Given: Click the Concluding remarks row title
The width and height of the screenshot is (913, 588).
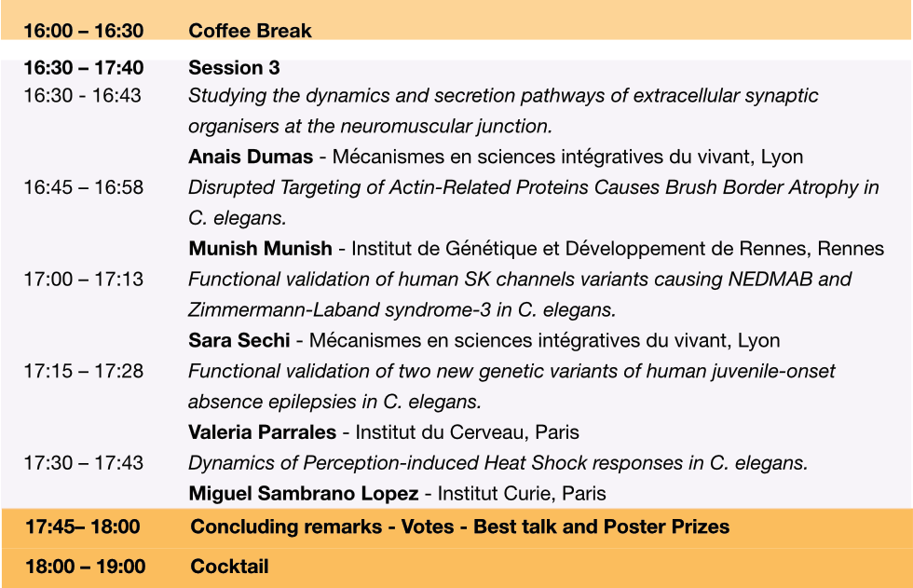Looking at the screenshot, I should click(459, 527).
